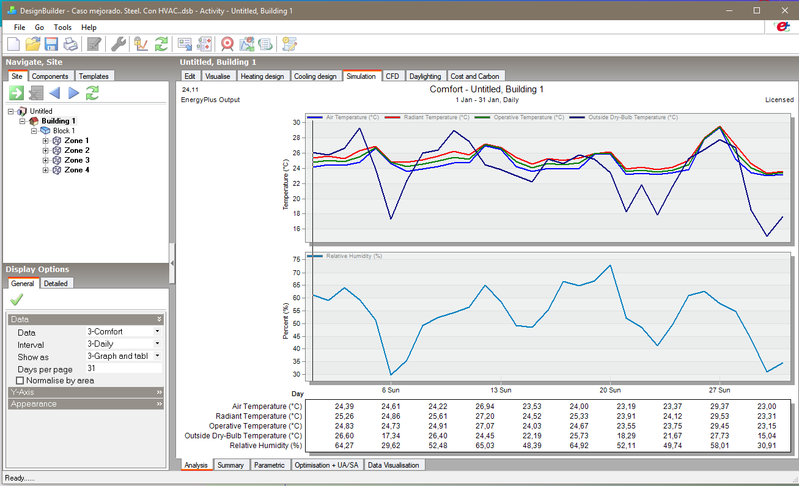Collapse the Untitled site tree node
Image resolution: width=799 pixels, height=486 pixels.
pyautogui.click(x=11, y=111)
